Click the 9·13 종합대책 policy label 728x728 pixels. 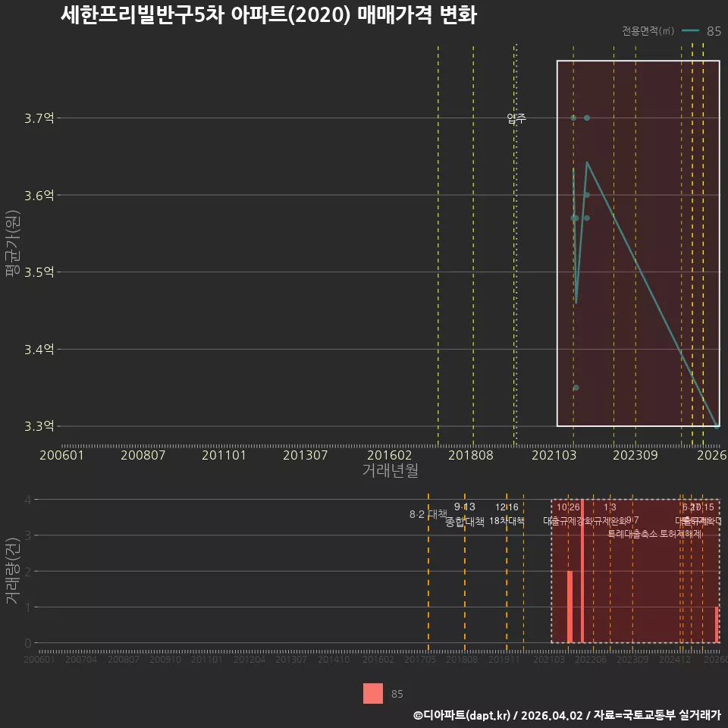click(464, 514)
